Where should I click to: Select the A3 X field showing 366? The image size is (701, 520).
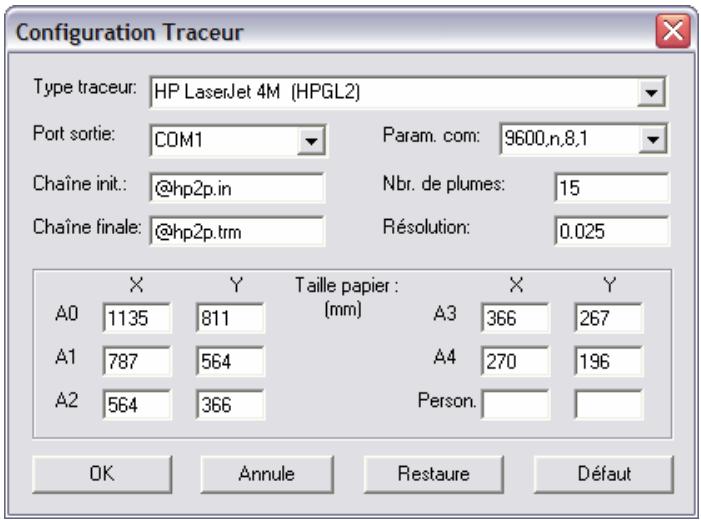point(515,318)
